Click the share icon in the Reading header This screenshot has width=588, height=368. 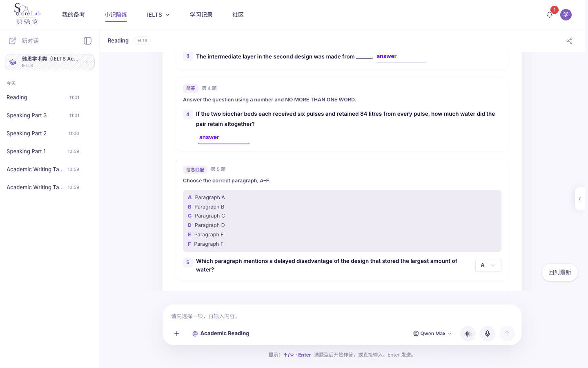569,40
